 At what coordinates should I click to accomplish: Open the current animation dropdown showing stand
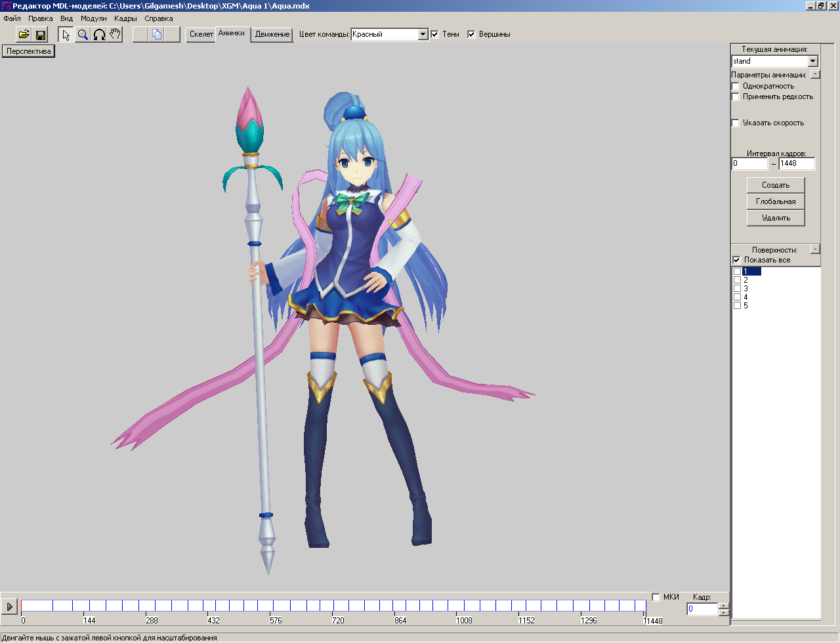tap(812, 61)
